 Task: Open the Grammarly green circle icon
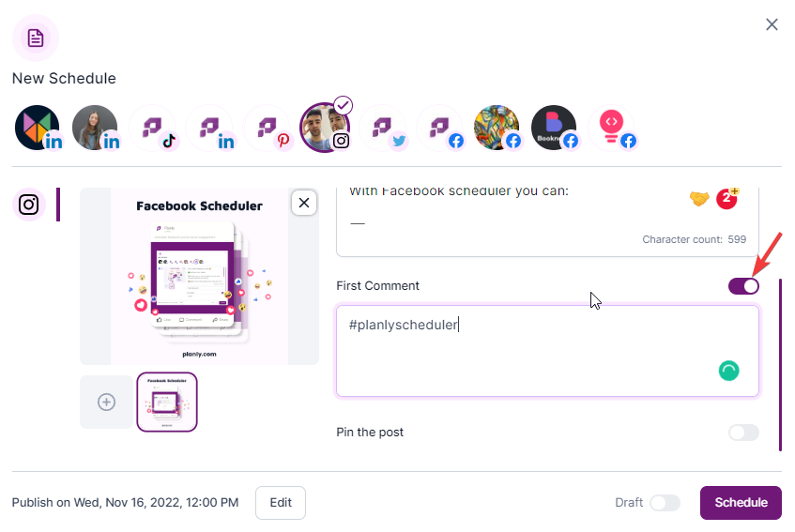click(x=728, y=371)
